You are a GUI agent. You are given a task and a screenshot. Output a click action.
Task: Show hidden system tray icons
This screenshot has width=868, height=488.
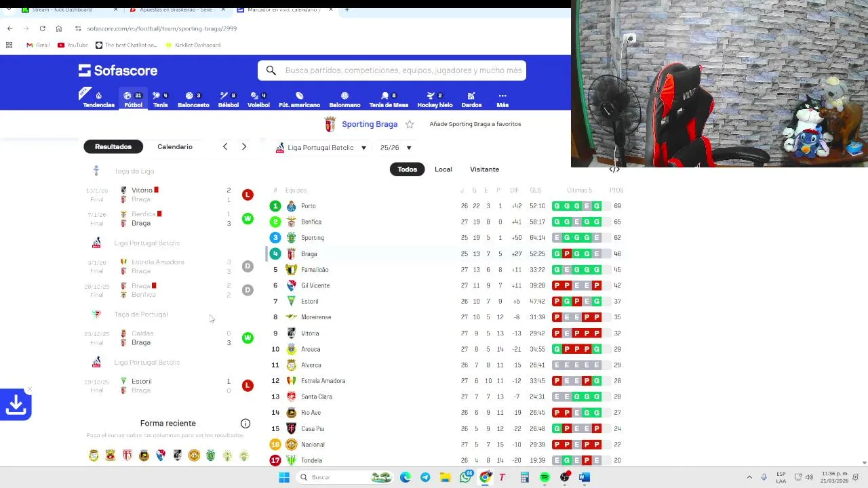[749, 477]
